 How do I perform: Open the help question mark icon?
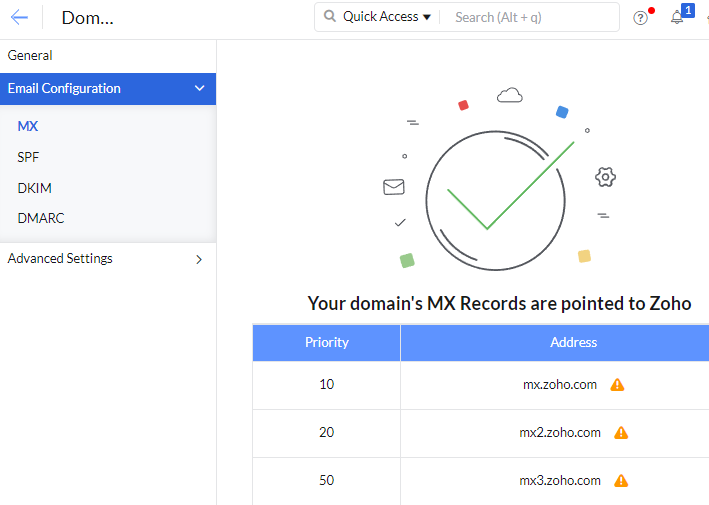click(x=640, y=18)
